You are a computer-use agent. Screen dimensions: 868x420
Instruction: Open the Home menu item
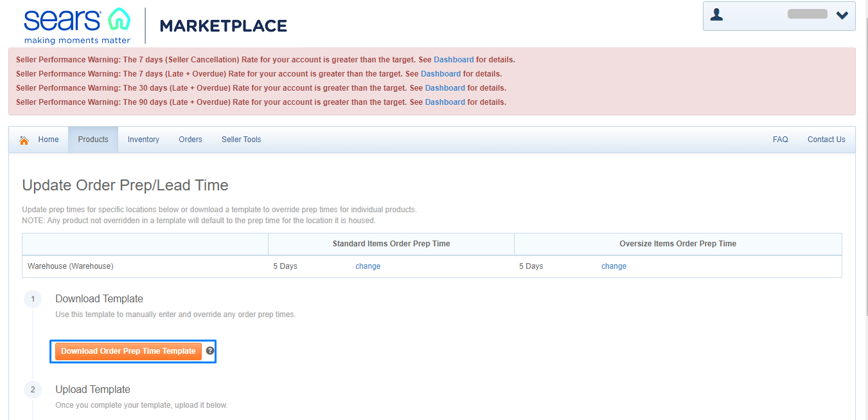click(x=48, y=140)
